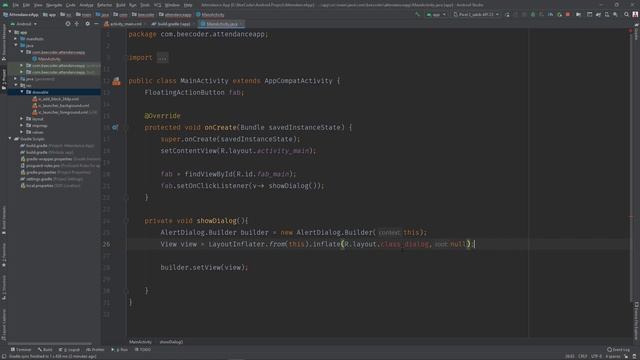Open the VCS menu

point(158,5)
